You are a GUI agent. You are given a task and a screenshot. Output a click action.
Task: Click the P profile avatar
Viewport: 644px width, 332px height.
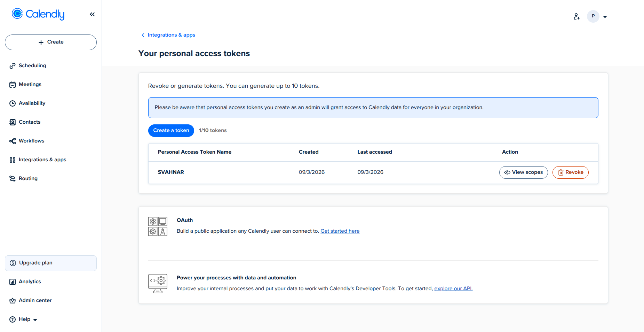tap(593, 16)
